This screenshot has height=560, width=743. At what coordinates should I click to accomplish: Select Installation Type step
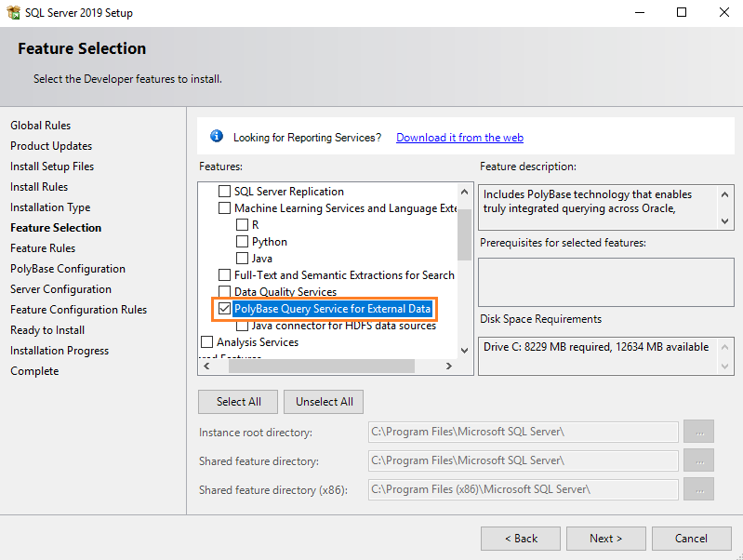[50, 207]
